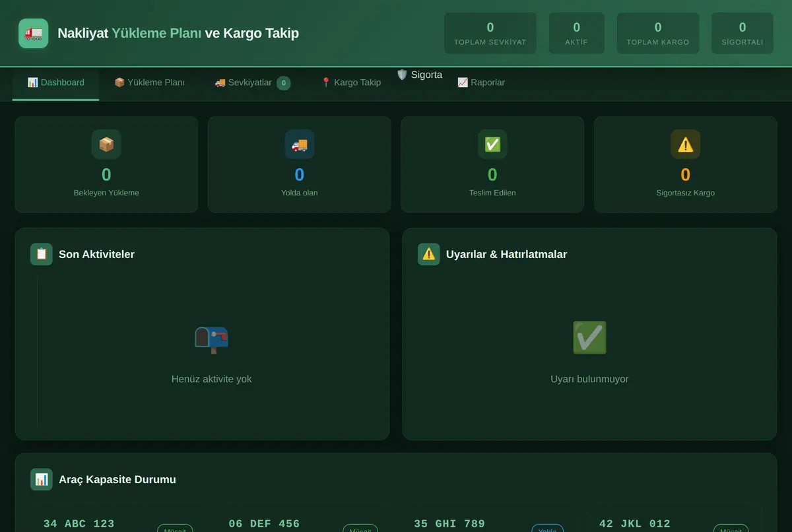Viewport: 792px width, 532px height.
Task: Select the Sigortasız Kargo label
Action: point(686,193)
